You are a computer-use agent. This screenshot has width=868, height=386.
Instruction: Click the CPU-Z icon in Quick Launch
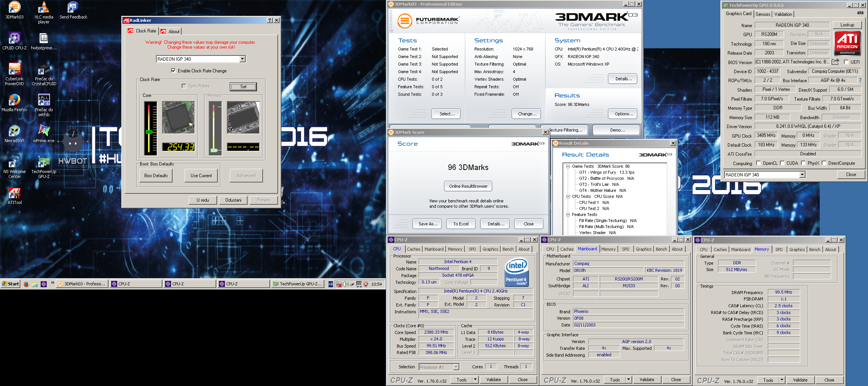(x=44, y=284)
